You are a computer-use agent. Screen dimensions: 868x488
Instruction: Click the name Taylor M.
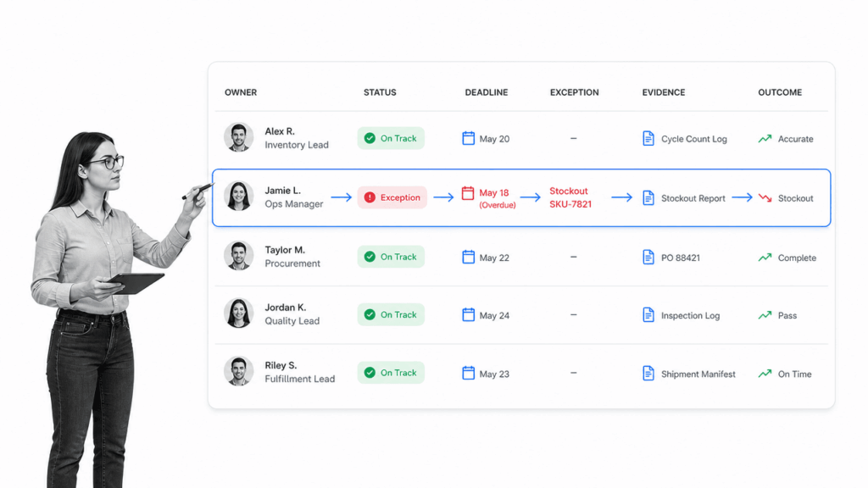tap(285, 250)
